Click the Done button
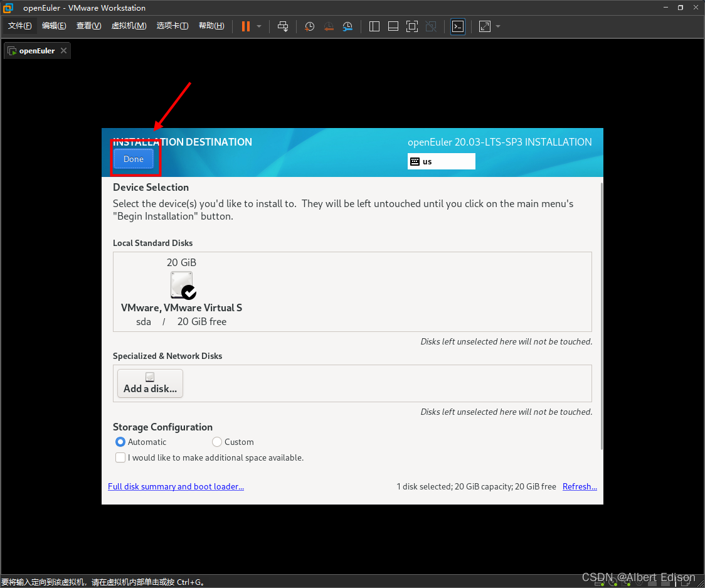The image size is (705, 588). pos(133,159)
